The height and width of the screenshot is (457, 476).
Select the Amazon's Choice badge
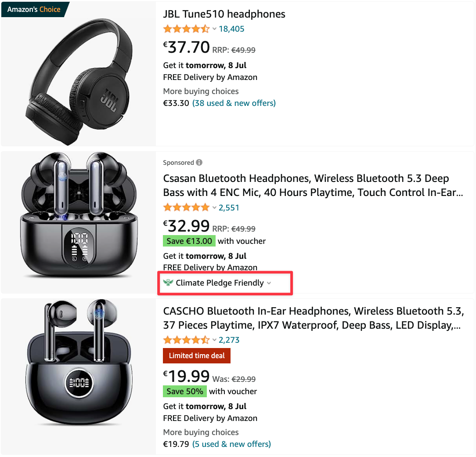tap(33, 9)
